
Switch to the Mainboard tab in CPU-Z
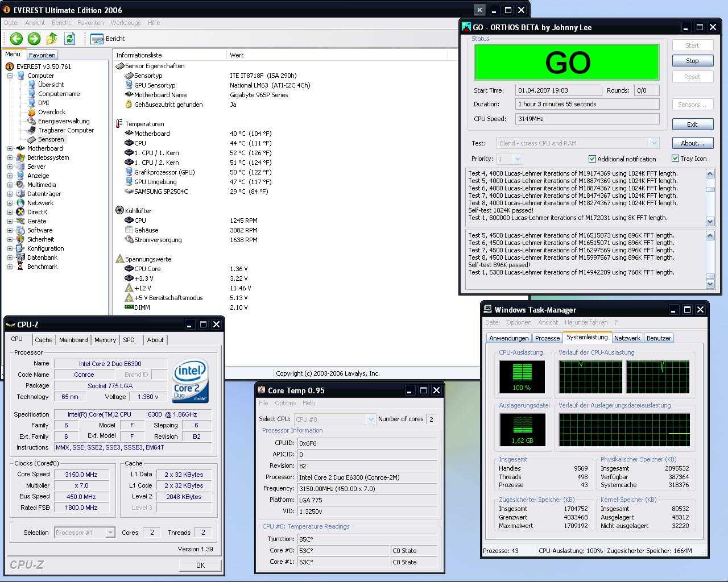[x=73, y=340]
